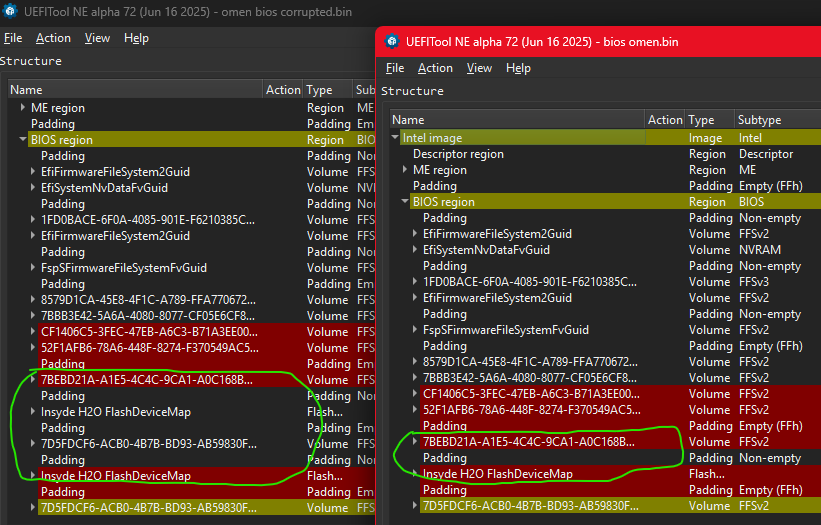Open Action menu in omen bios corrupted window
The height and width of the screenshot is (525, 821).
click(x=53, y=38)
